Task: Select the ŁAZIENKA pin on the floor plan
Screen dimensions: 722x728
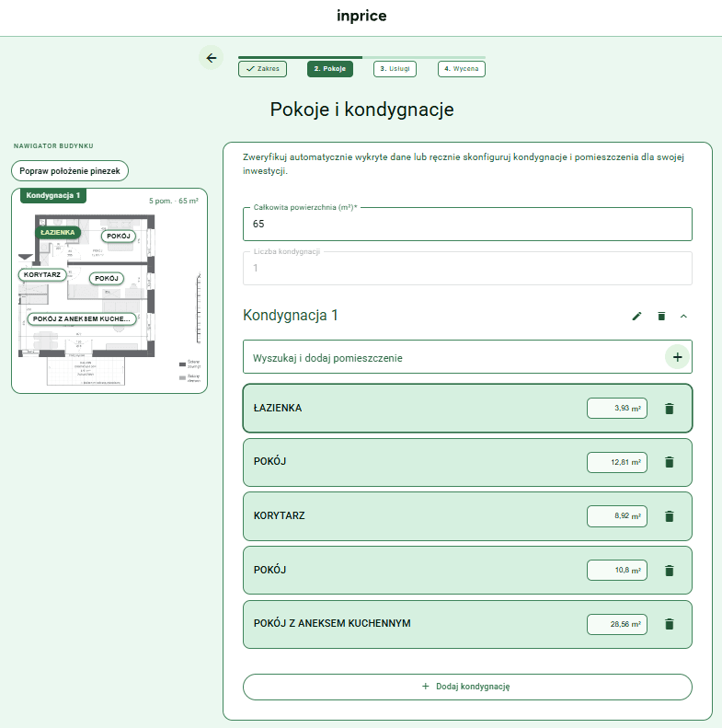Action: click(58, 232)
